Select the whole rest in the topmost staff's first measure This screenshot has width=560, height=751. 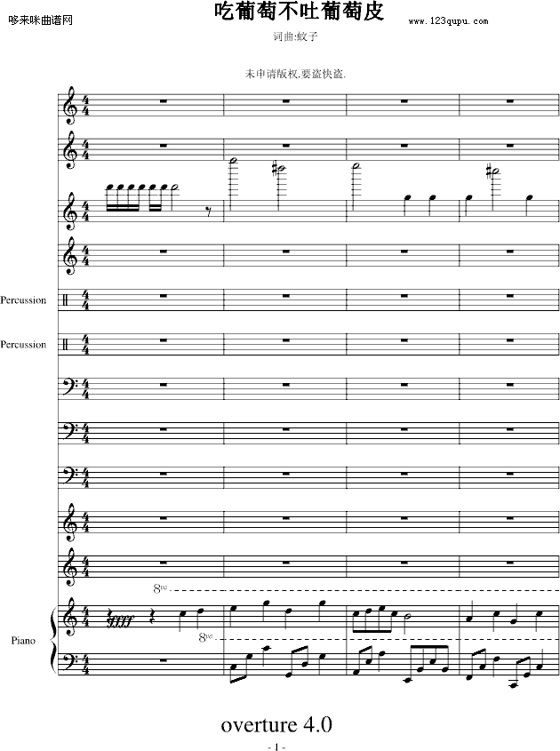[x=163, y=100]
